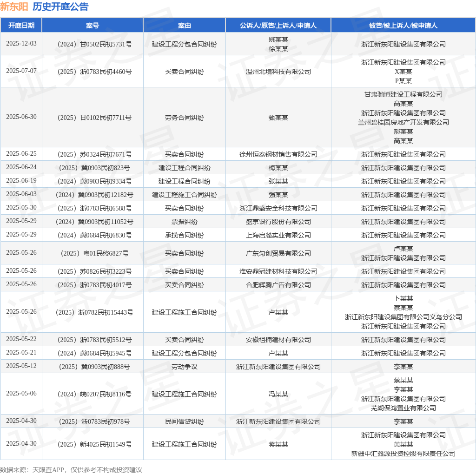Click plaintiff 温州北境科技有限公司

(x=278, y=72)
